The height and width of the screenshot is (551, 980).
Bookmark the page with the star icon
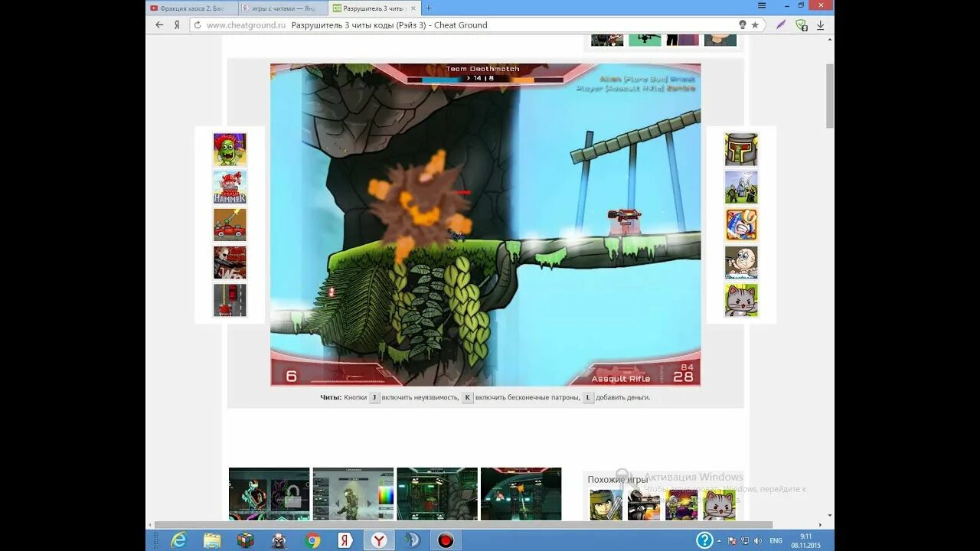[x=755, y=25]
